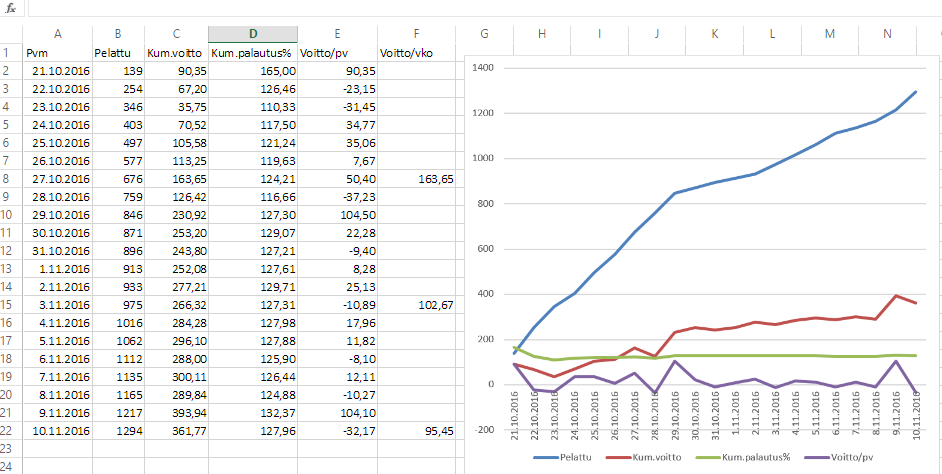Screen dimensions: 942x474
Task: Select row 1 header
Action: pyautogui.click(x=11, y=52)
